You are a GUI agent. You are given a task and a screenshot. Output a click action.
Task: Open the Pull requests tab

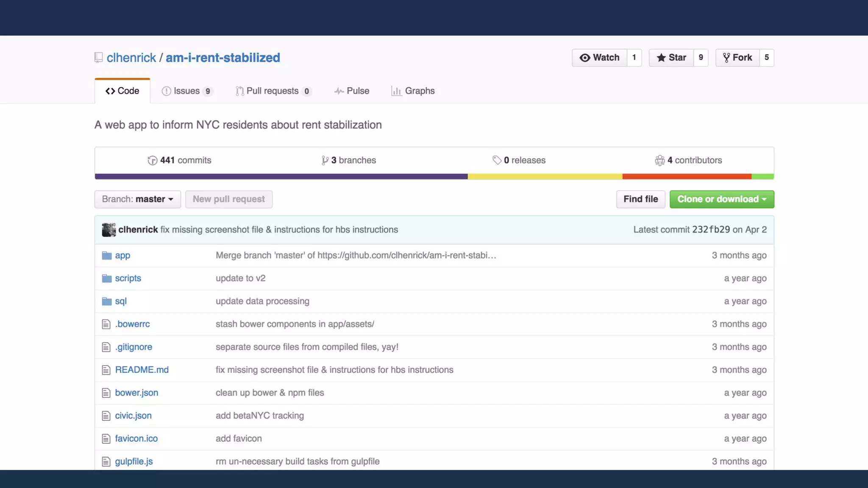[x=273, y=91]
